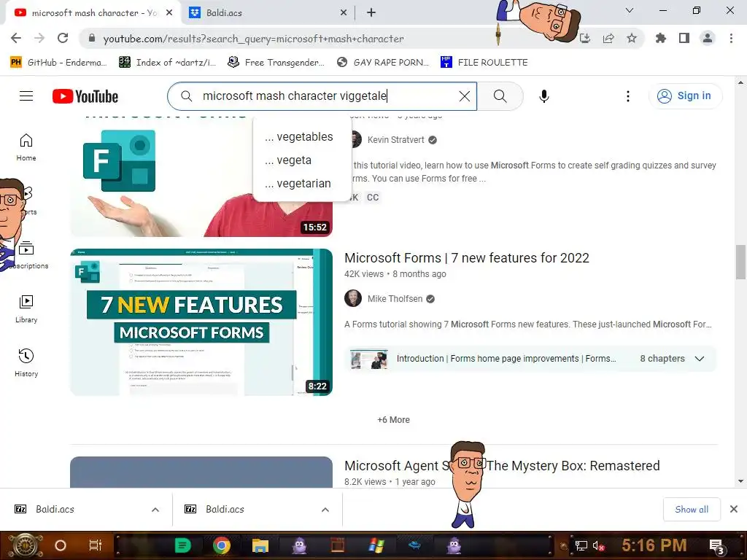Reload the page
The width and height of the screenshot is (747, 560).
[63, 38]
